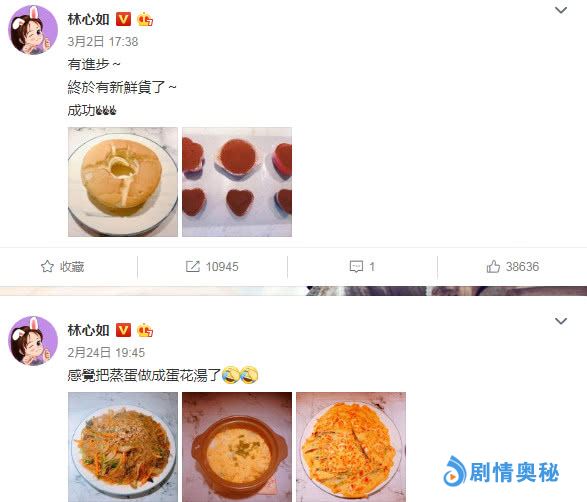Open the 林心如 username link in the second post
The width and height of the screenshot is (587, 502).
pyautogui.click(x=89, y=330)
